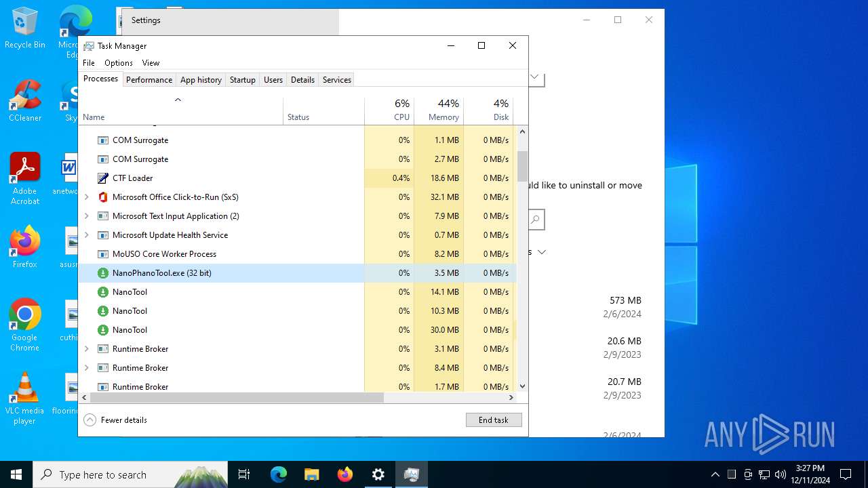Switch to Settings app in taskbar

coord(378,474)
